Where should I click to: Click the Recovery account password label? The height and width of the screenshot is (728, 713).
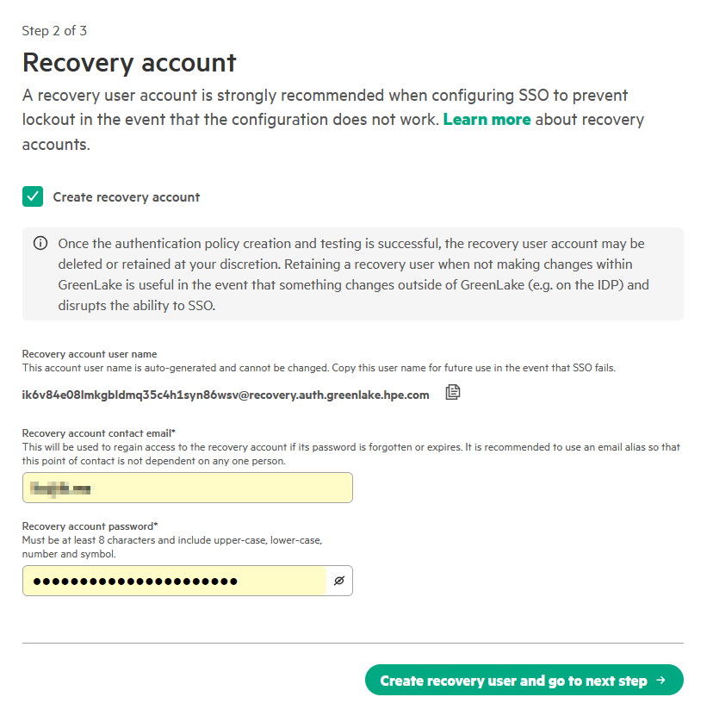point(90,526)
